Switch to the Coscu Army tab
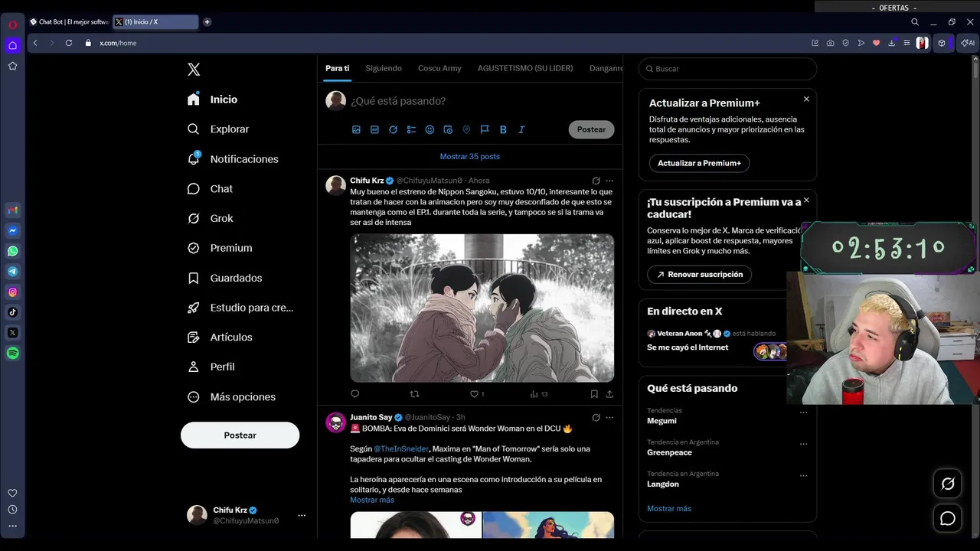The width and height of the screenshot is (980, 551). (x=439, y=68)
